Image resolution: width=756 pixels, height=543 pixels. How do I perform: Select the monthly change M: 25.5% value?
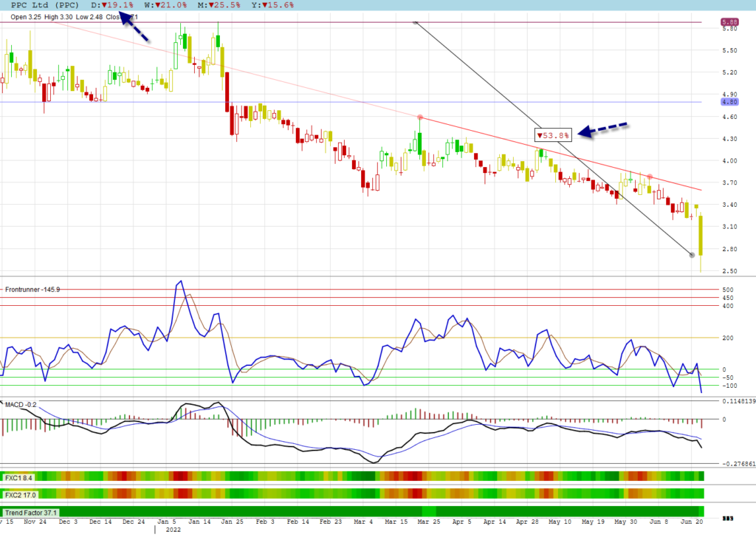[219, 5]
